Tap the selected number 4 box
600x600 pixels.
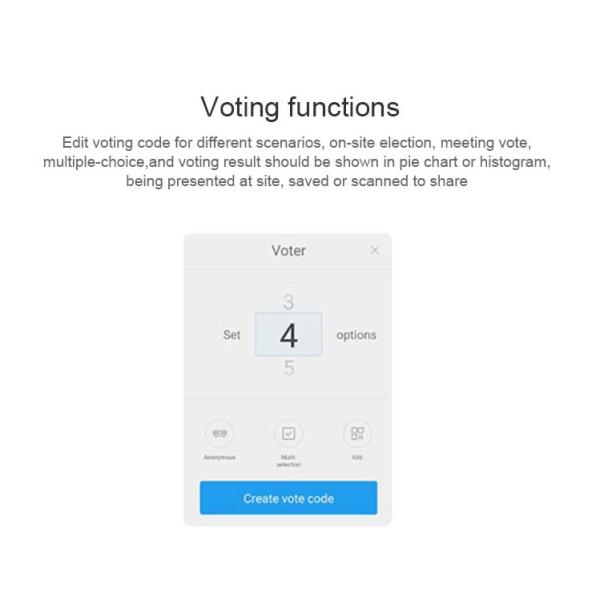tap(288, 335)
